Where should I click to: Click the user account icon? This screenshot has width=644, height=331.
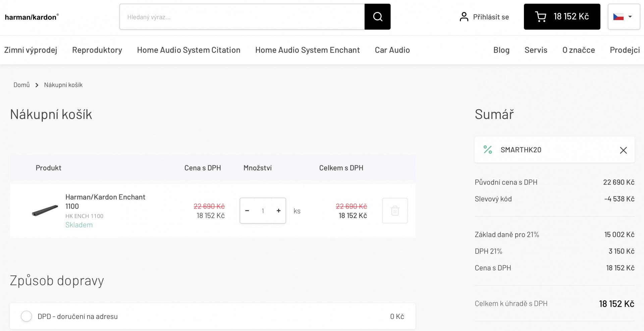pyautogui.click(x=464, y=17)
